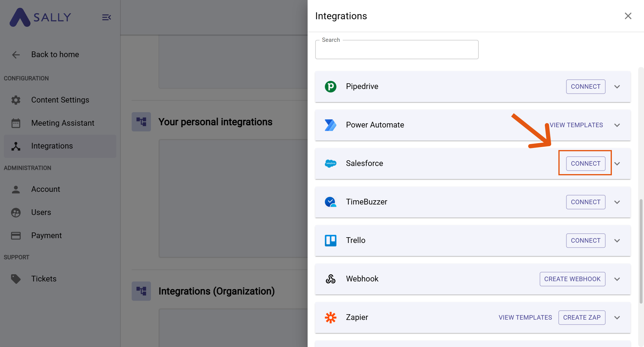Click the Create Zap button

point(582,318)
